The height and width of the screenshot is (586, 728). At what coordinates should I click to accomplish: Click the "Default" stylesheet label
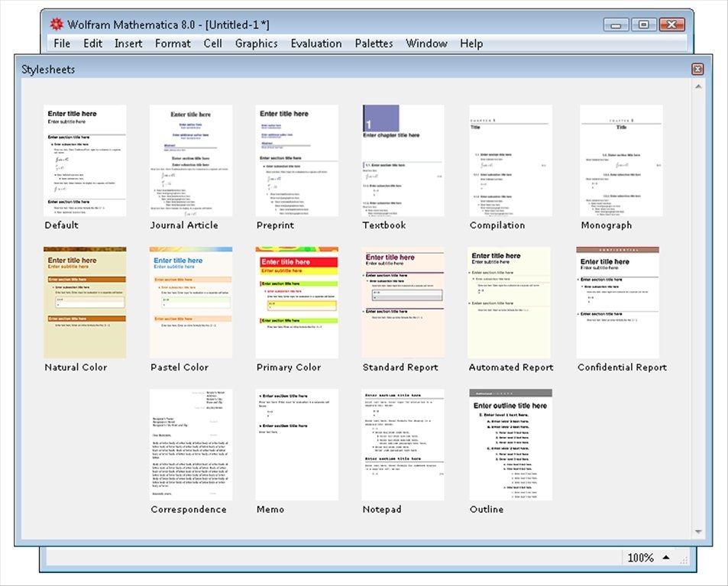[61, 225]
